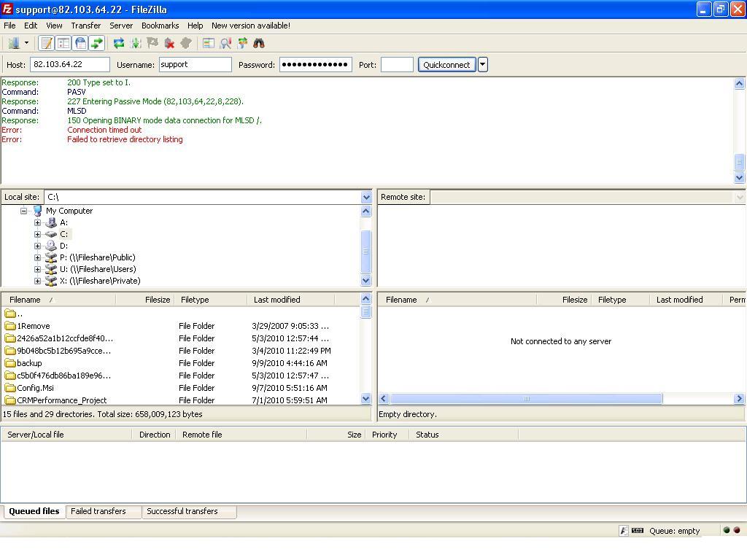Expand the P: Fileshare Public drive
Screen dimensions: 747x560
pyautogui.click(x=37, y=257)
